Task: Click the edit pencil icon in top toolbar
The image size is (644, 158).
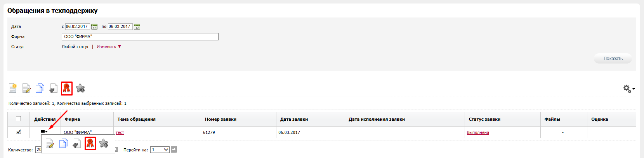Action: [x=26, y=89]
